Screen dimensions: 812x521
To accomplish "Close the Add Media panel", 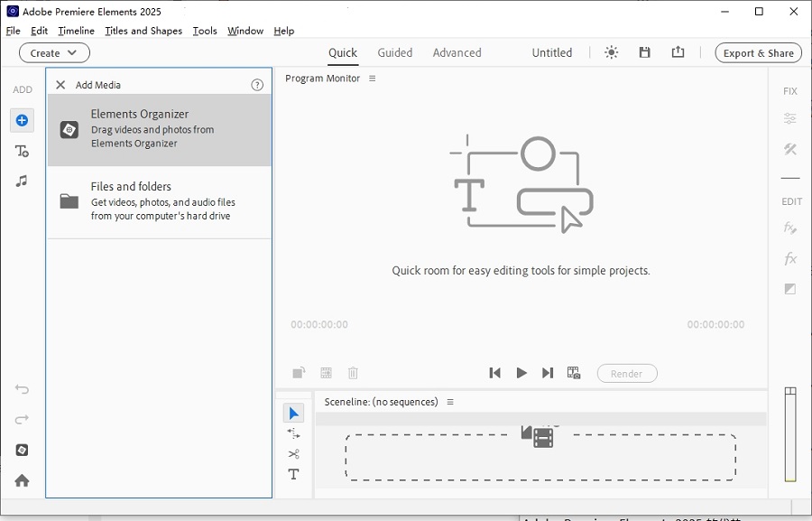I will tap(60, 85).
